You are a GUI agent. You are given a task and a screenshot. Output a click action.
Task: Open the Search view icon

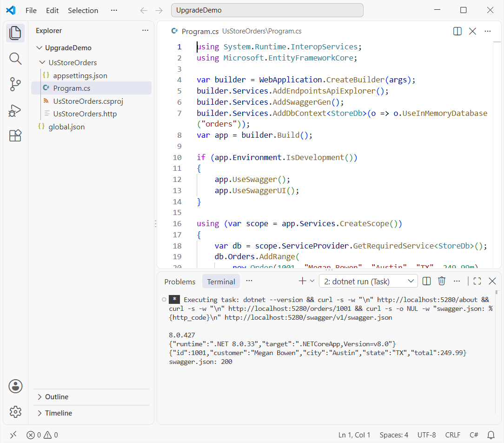pos(15,59)
